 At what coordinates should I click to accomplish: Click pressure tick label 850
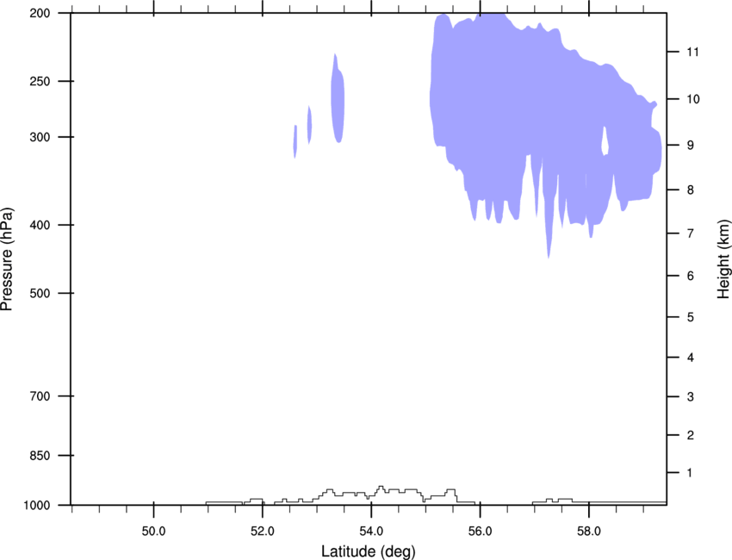point(40,456)
